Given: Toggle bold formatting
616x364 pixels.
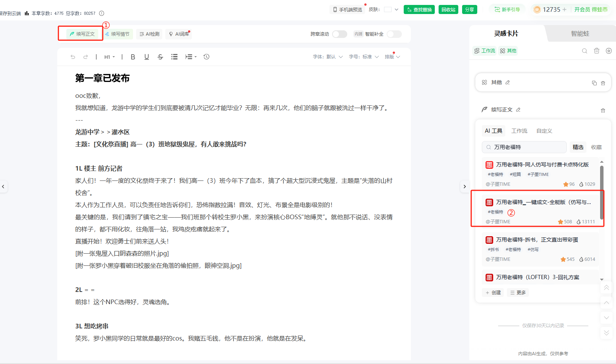Looking at the screenshot, I should tap(133, 57).
